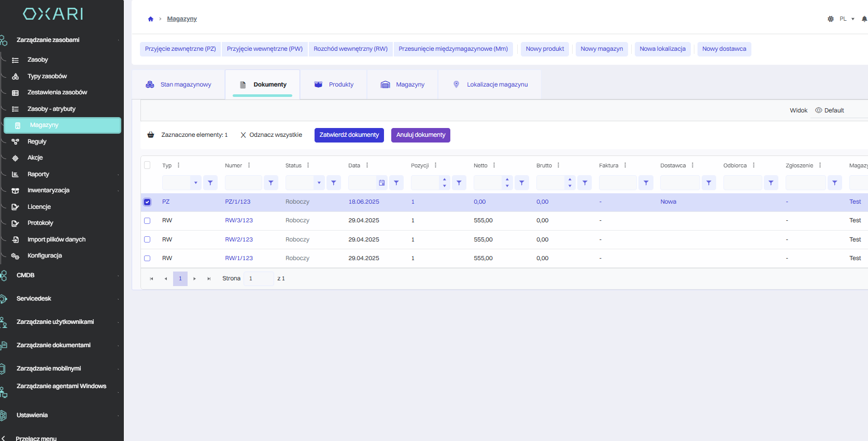The width and height of the screenshot is (868, 441).
Task: Check the RW/3/123 row checkbox
Action: [x=147, y=221]
